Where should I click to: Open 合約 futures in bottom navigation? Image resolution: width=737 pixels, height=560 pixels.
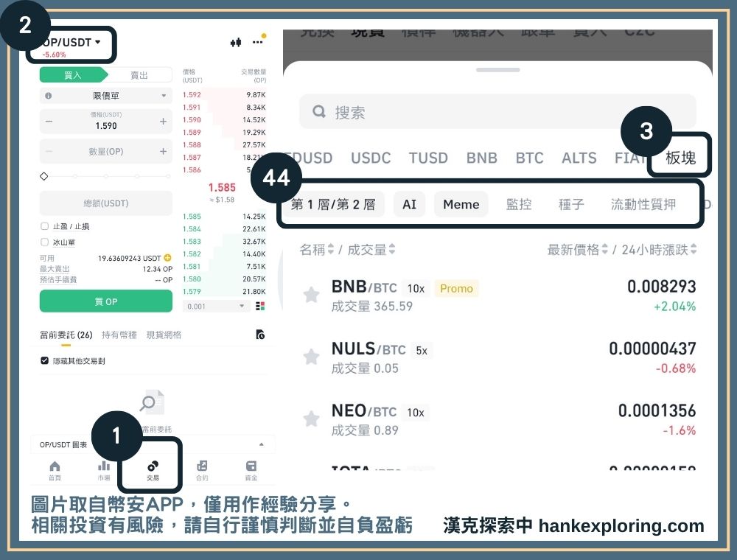click(202, 470)
